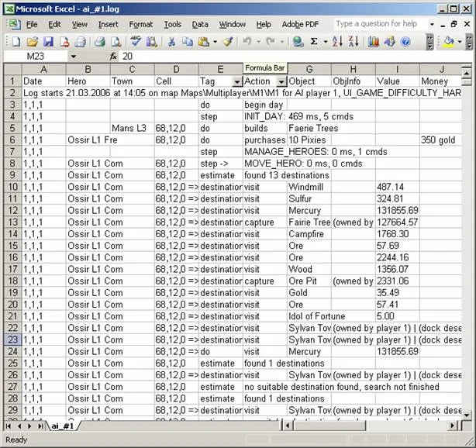Open the Chart Wizard icon
This screenshot has width=476, height=448.
point(373,41)
